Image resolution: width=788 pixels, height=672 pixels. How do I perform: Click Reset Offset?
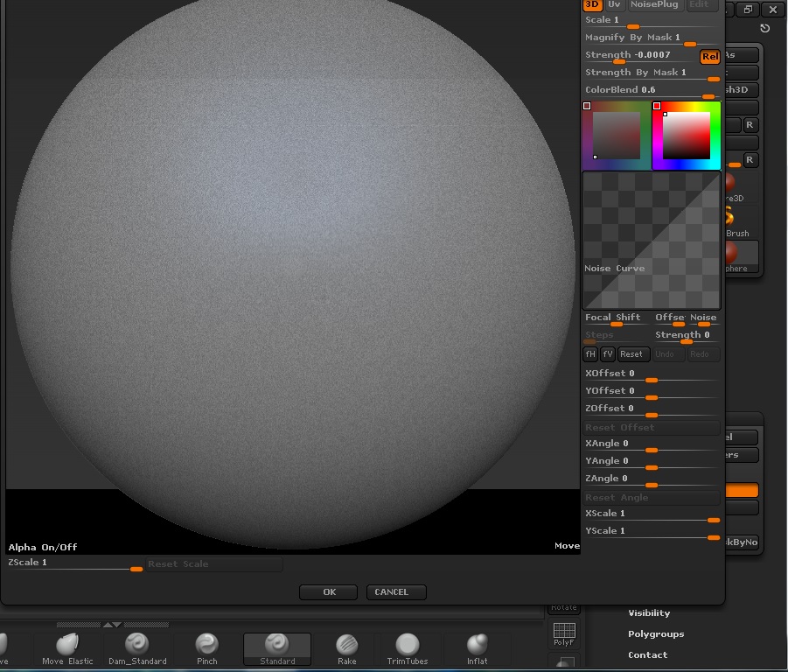point(652,427)
